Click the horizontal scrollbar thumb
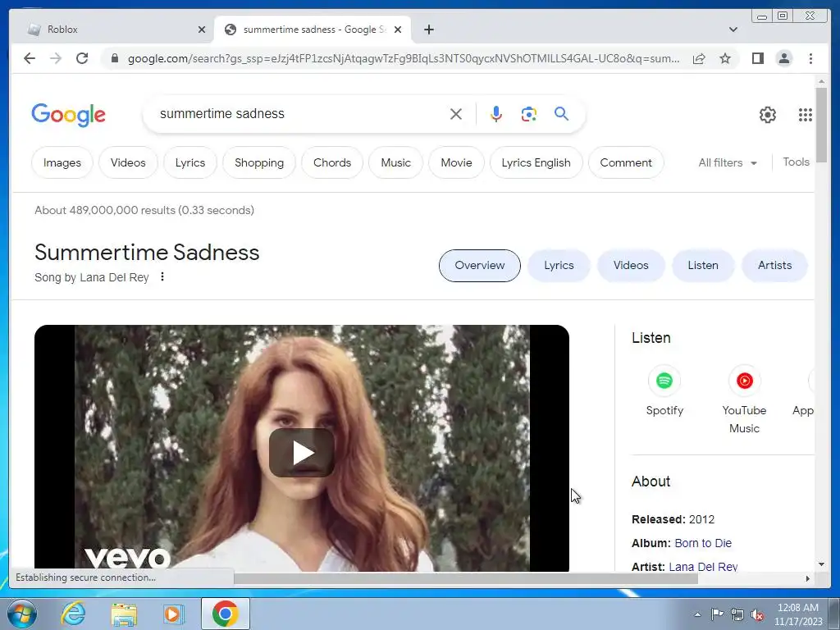The height and width of the screenshot is (630, 840). tap(466, 578)
